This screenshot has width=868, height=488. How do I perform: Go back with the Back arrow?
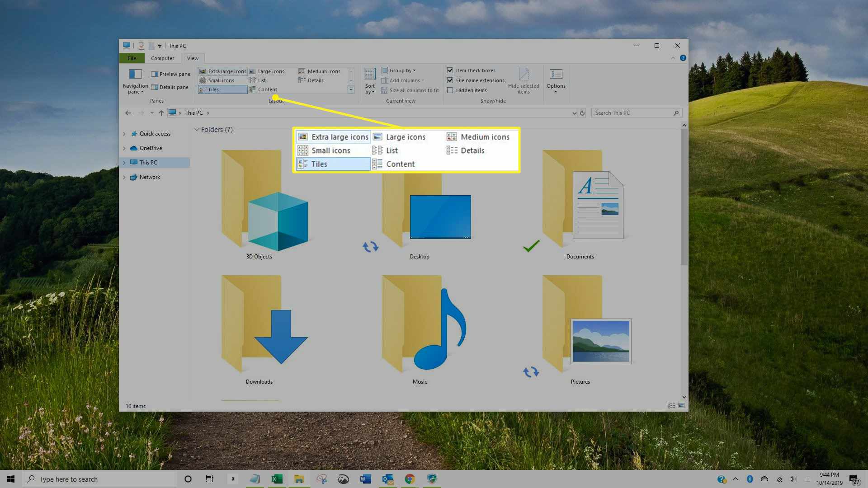[128, 113]
